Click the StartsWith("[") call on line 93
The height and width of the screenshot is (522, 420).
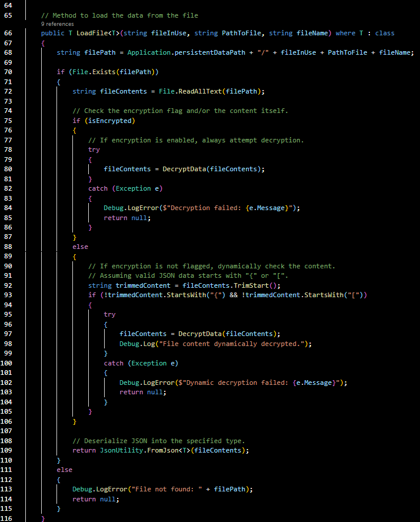point(334,295)
